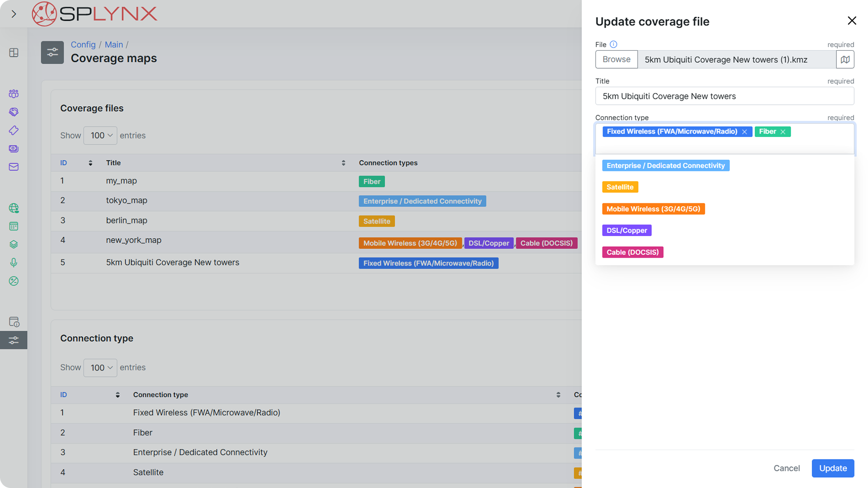Select Satellite option in dropdown list
Screen dimensions: 868x488
[x=620, y=187]
